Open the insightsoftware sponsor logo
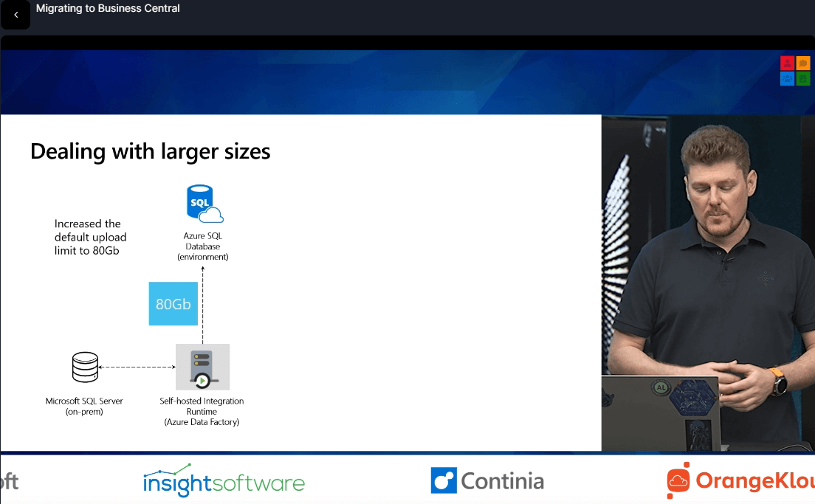 click(224, 480)
